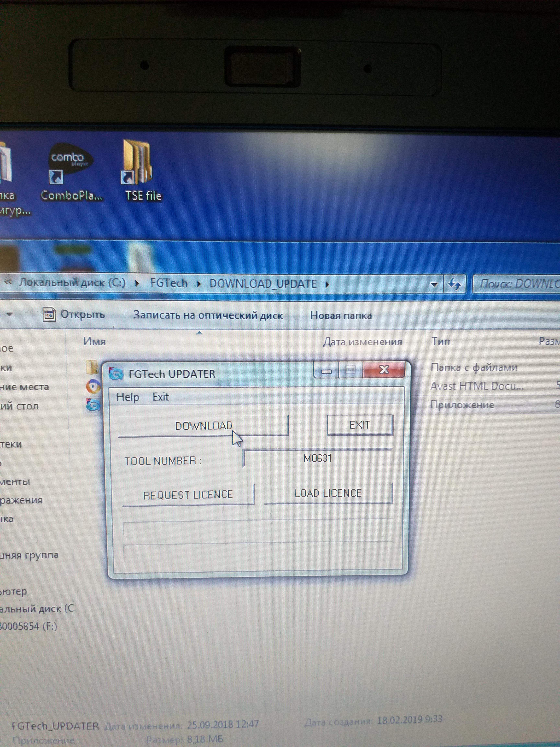This screenshot has height=747, width=560.
Task: Sort by Имя column header
Action: (x=94, y=341)
